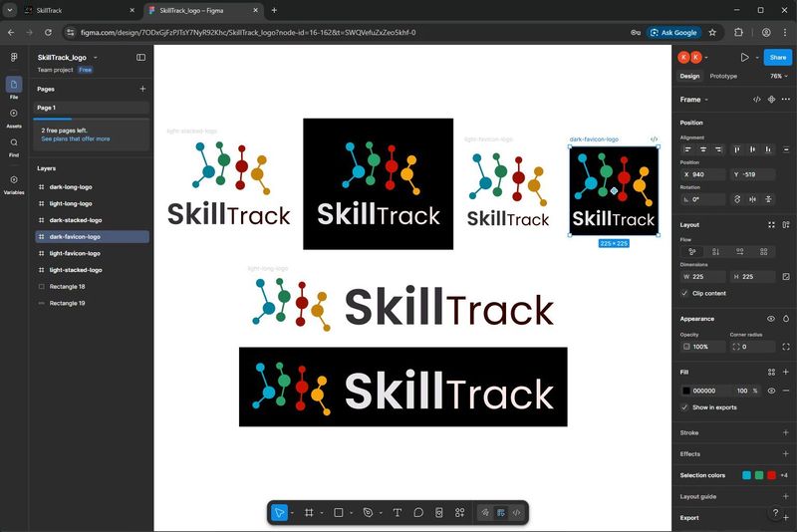Open the Find panel

coord(14,146)
